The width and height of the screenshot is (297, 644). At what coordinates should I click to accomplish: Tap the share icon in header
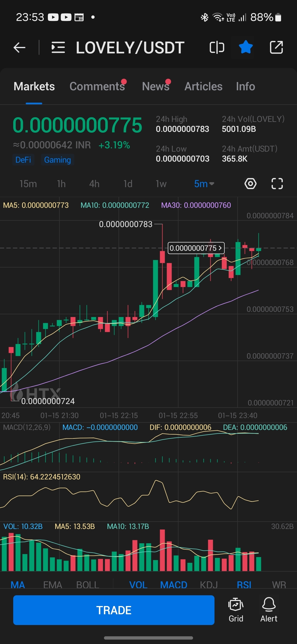276,48
